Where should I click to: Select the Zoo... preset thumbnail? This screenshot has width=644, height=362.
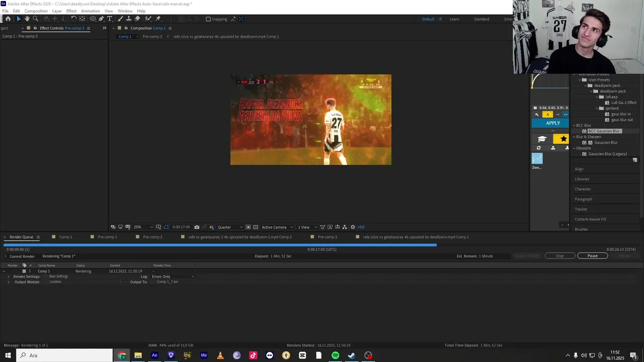(537, 159)
